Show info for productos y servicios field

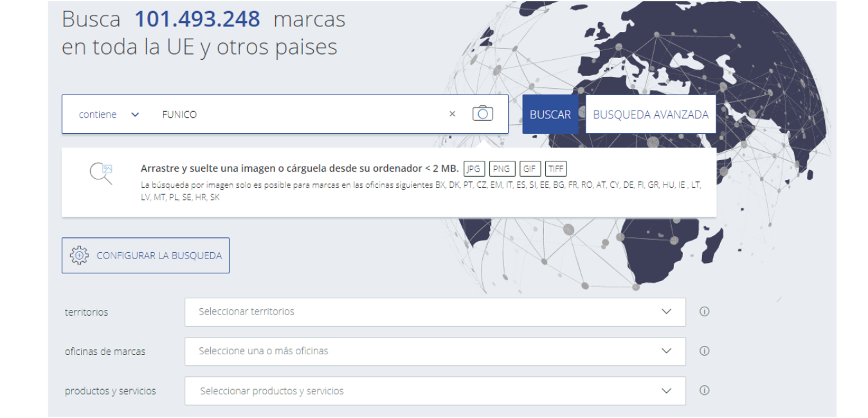pyautogui.click(x=704, y=390)
